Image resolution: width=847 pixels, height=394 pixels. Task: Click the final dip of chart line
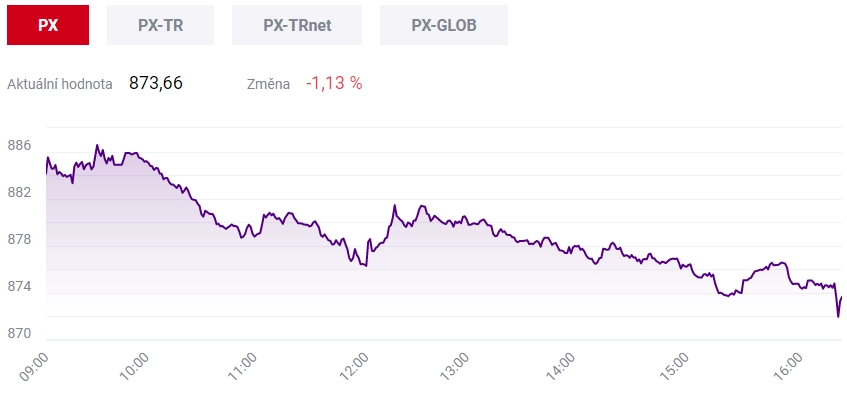click(x=838, y=316)
